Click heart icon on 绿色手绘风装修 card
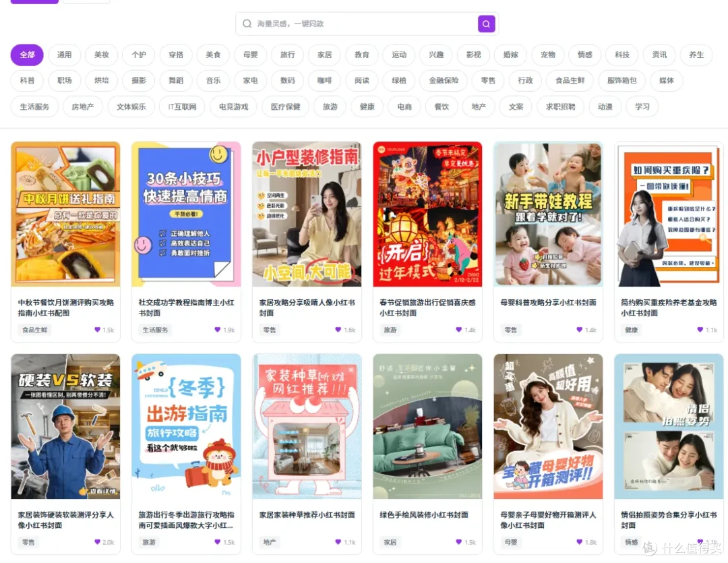This screenshot has height=563, width=728. (459, 541)
